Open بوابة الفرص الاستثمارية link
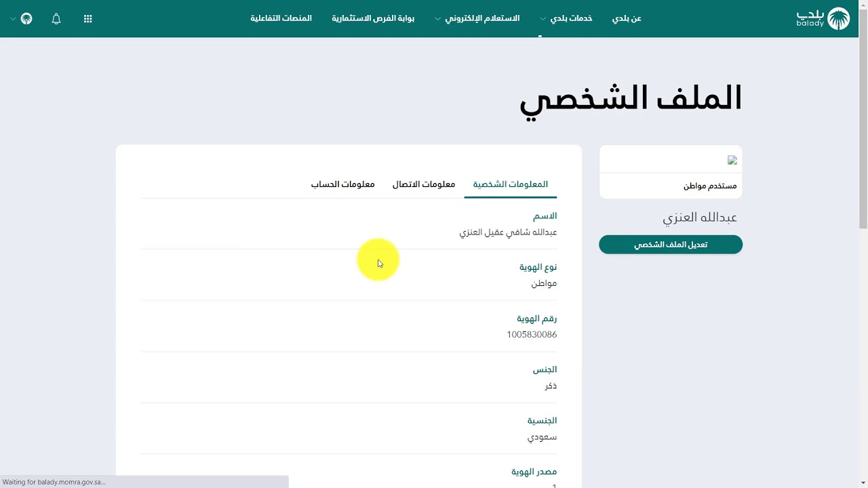Screen dimensions: 868x488 (x=373, y=18)
